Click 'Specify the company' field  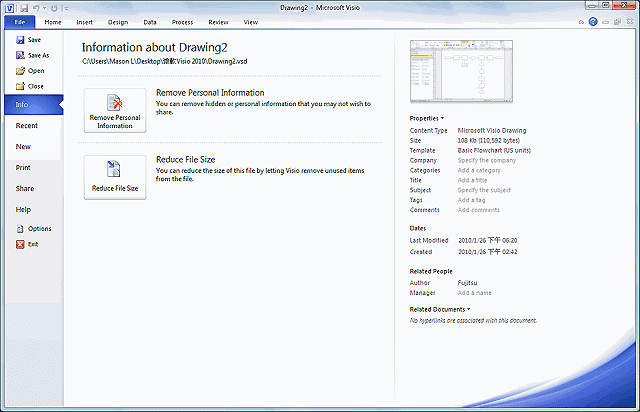pos(487,160)
